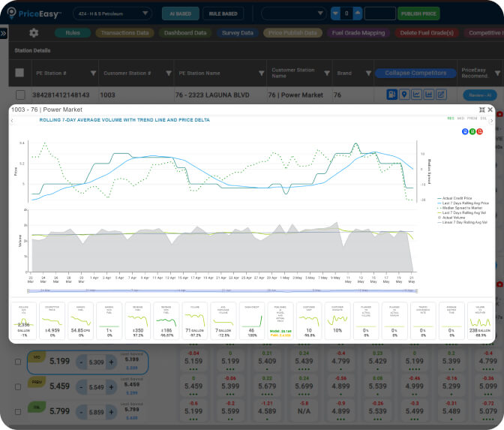Switch to the Rules tab

coord(73,33)
